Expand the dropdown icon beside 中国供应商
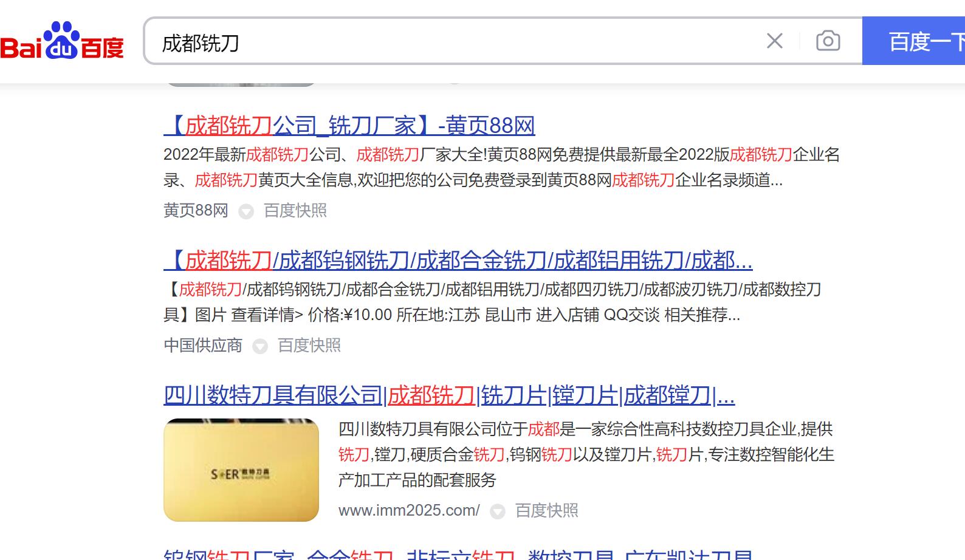The image size is (965, 560). (x=260, y=346)
